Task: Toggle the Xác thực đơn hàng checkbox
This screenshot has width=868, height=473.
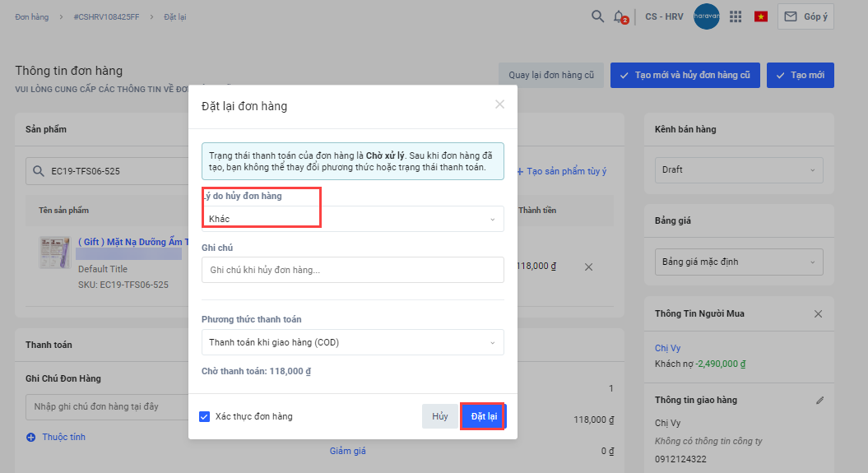Action: 205,416
